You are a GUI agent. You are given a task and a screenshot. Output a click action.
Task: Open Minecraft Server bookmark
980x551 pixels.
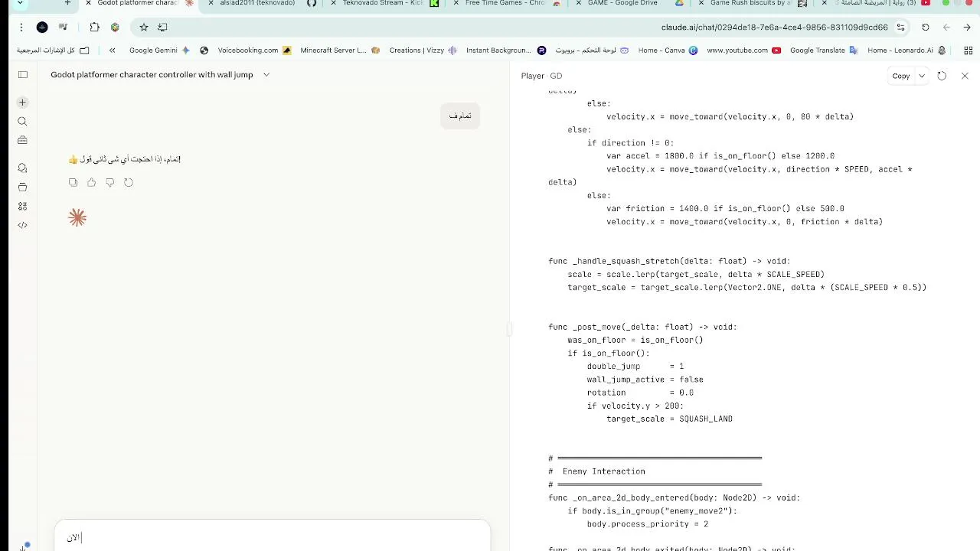(x=340, y=51)
